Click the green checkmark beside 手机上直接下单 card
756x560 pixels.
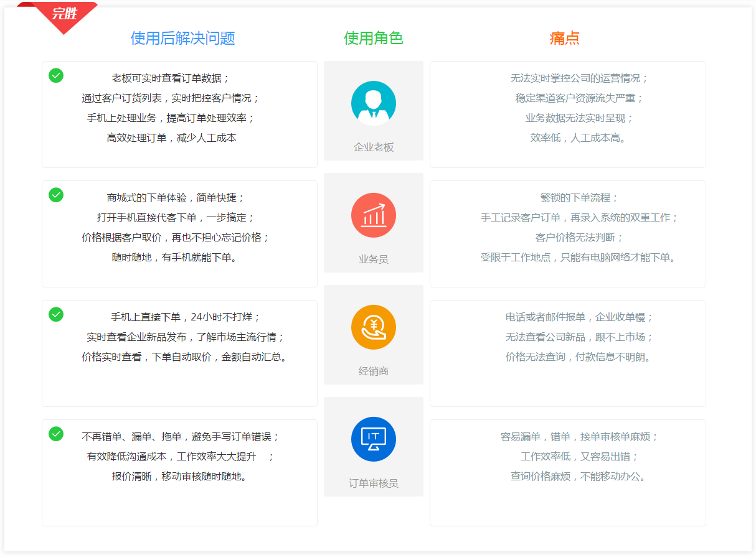55,314
